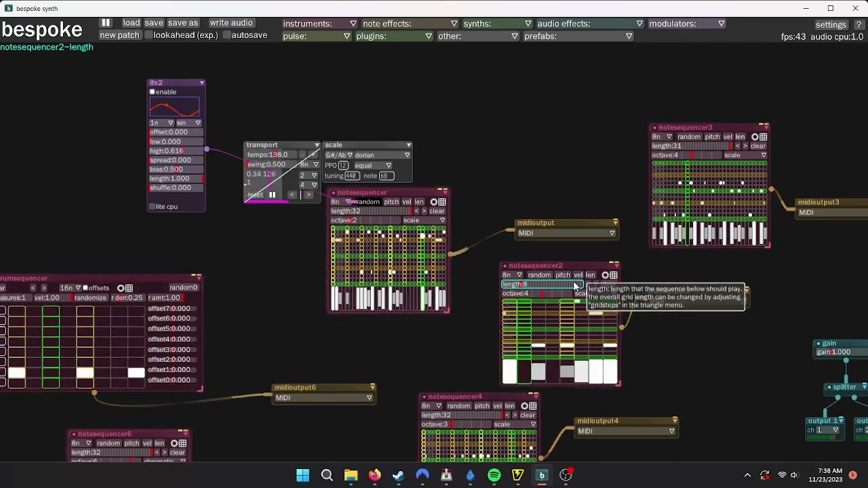
Task: Open the transport swing 8n dropdown
Action: click(309, 165)
